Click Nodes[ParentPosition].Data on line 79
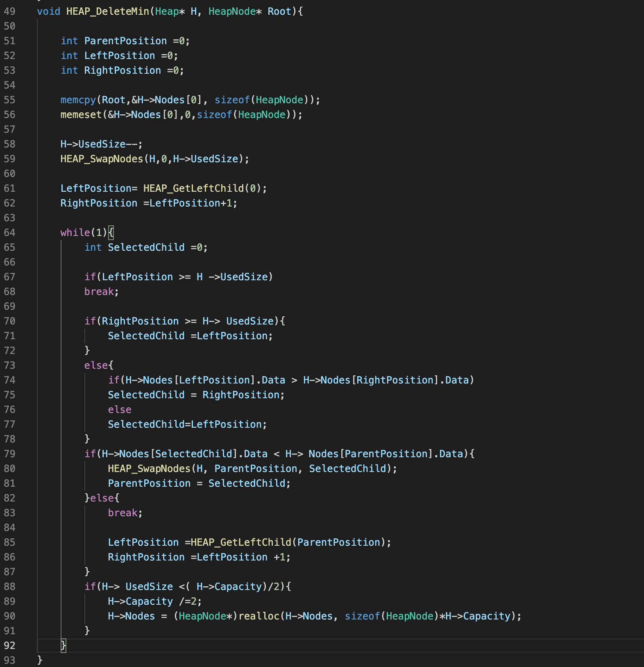Viewport: 644px width, 667px height. 386,454
